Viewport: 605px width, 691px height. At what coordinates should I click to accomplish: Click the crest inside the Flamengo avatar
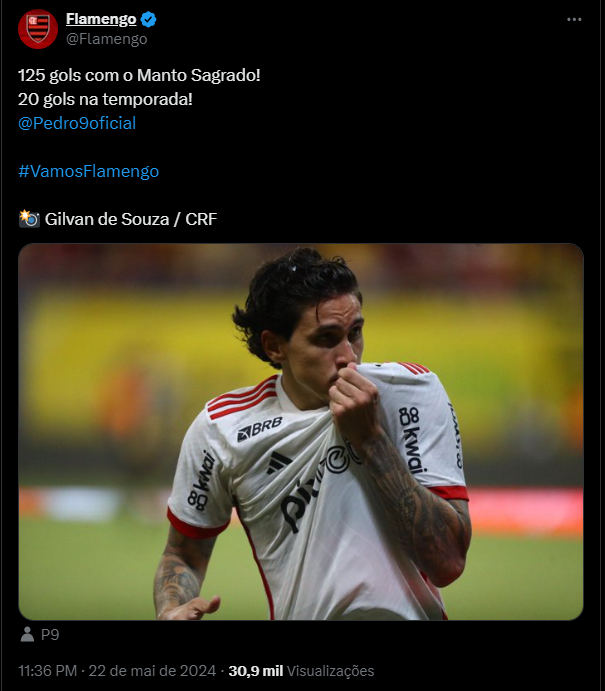(38, 29)
